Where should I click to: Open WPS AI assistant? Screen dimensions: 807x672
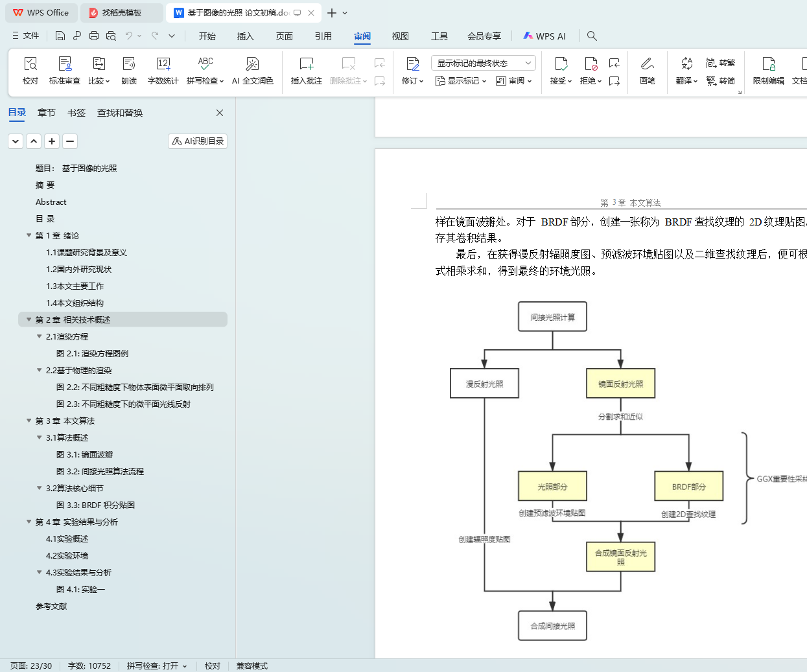point(544,36)
